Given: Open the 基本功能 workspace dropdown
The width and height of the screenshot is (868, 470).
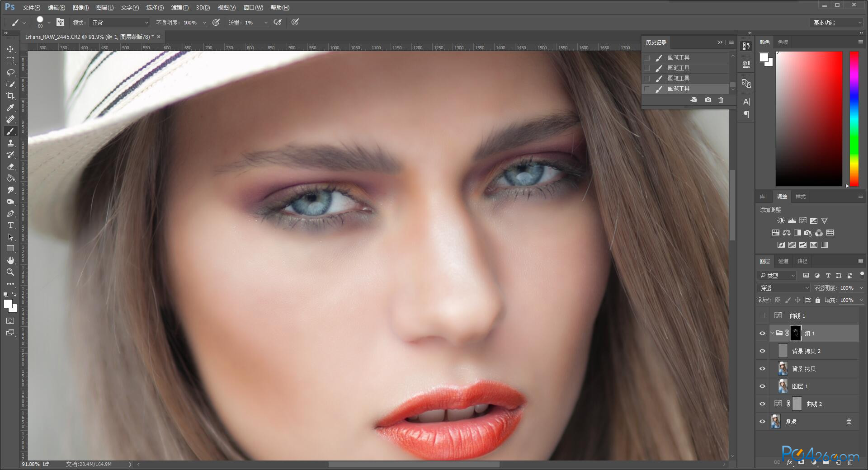Looking at the screenshot, I should (x=836, y=23).
